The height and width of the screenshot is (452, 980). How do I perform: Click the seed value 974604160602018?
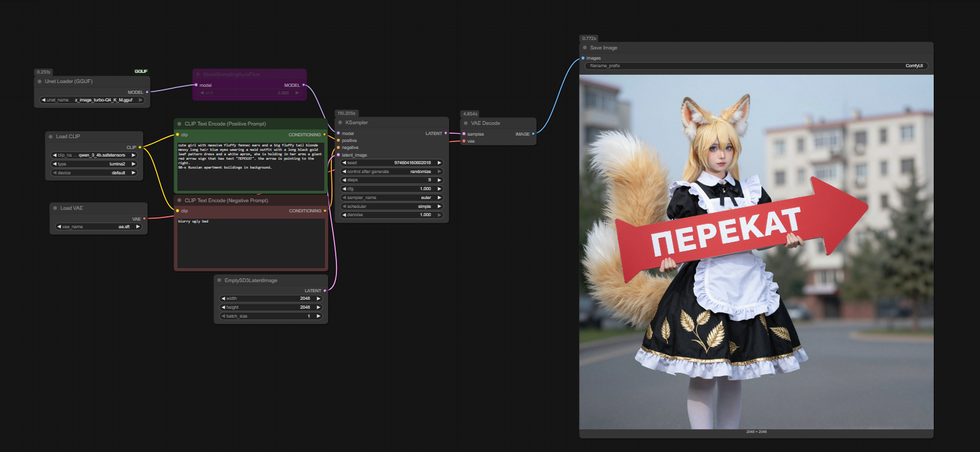coord(412,163)
